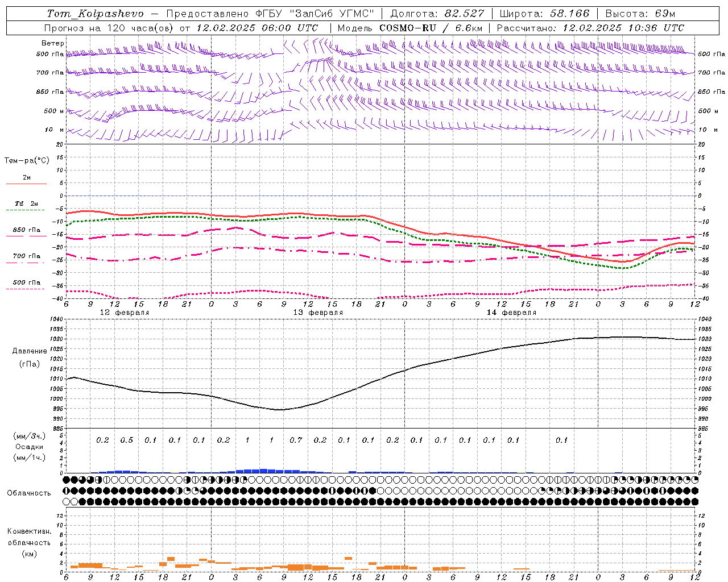Image resolution: width=728 pixels, height=582 pixels.
Task: Click the right 850 гПа wind level label
Action: (712, 92)
